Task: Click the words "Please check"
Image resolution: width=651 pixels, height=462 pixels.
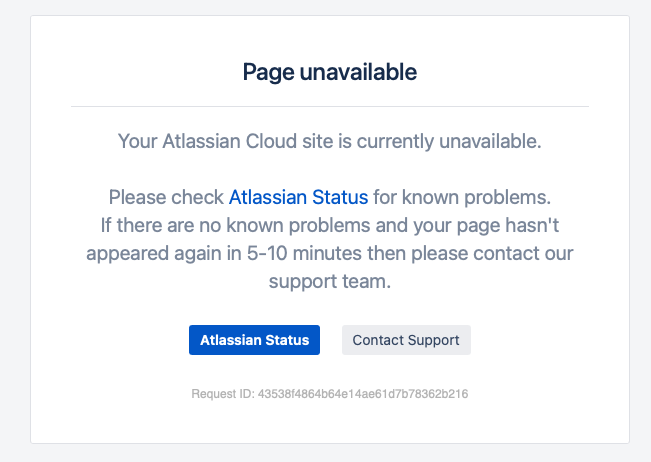Action: pos(166,197)
